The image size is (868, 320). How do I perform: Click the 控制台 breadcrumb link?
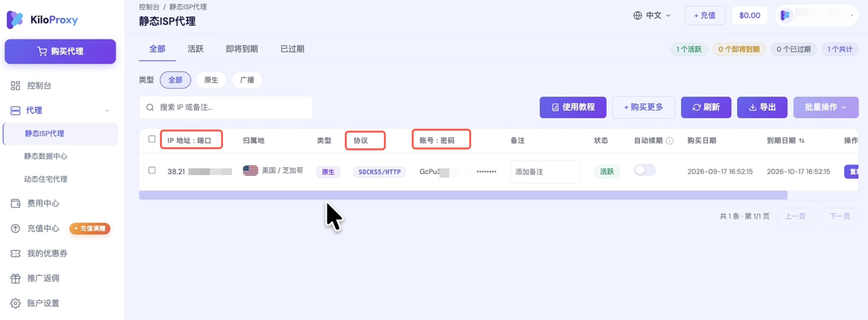click(149, 7)
